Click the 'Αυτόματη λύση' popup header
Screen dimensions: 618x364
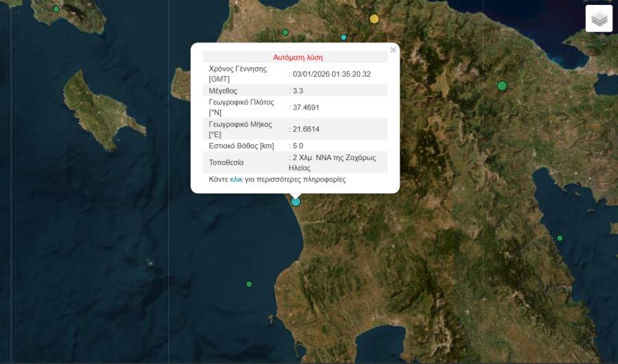(298, 58)
